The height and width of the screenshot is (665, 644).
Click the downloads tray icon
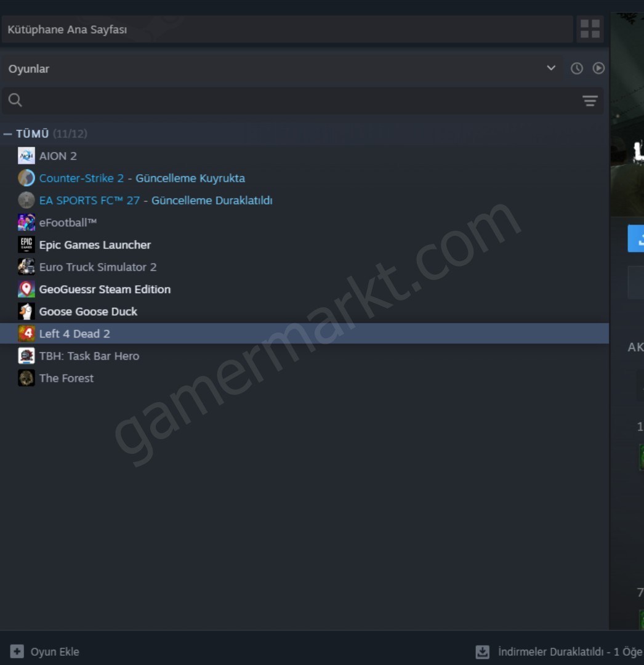[x=483, y=652]
